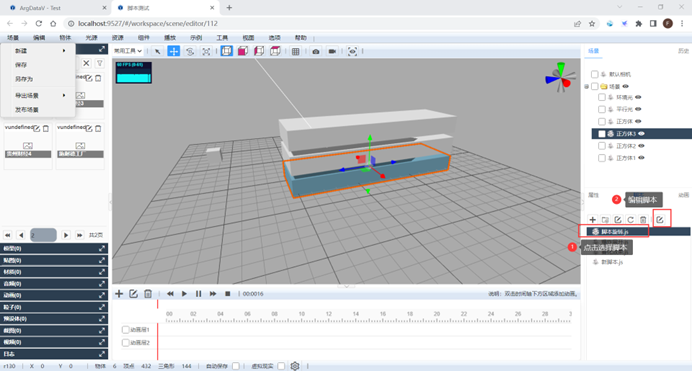
Task: Reload the page in browser
Action: tap(39, 23)
